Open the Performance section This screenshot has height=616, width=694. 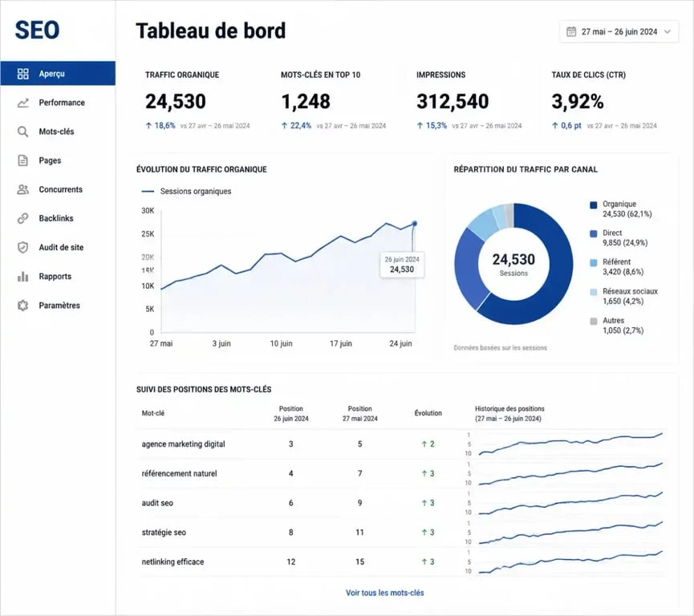pos(58,103)
